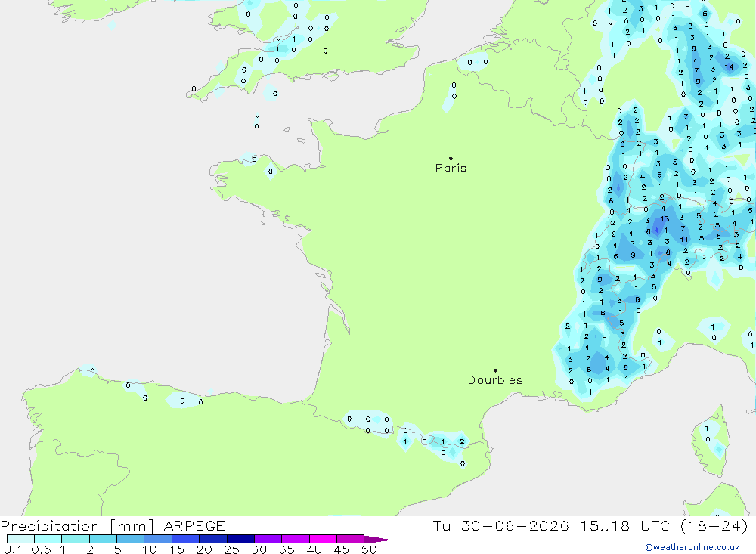Click the 14 mm precipitation value

pos(729,67)
